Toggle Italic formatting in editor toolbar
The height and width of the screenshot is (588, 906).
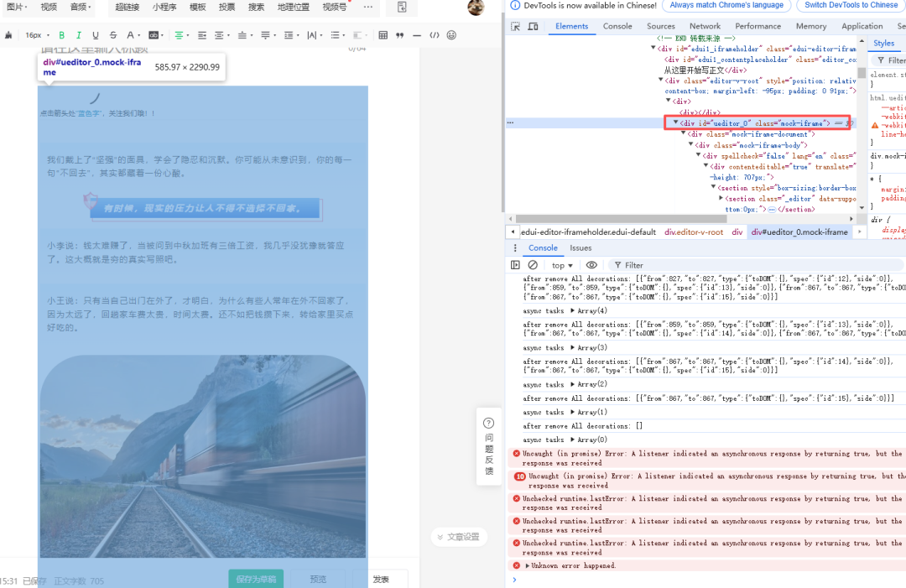(x=79, y=35)
